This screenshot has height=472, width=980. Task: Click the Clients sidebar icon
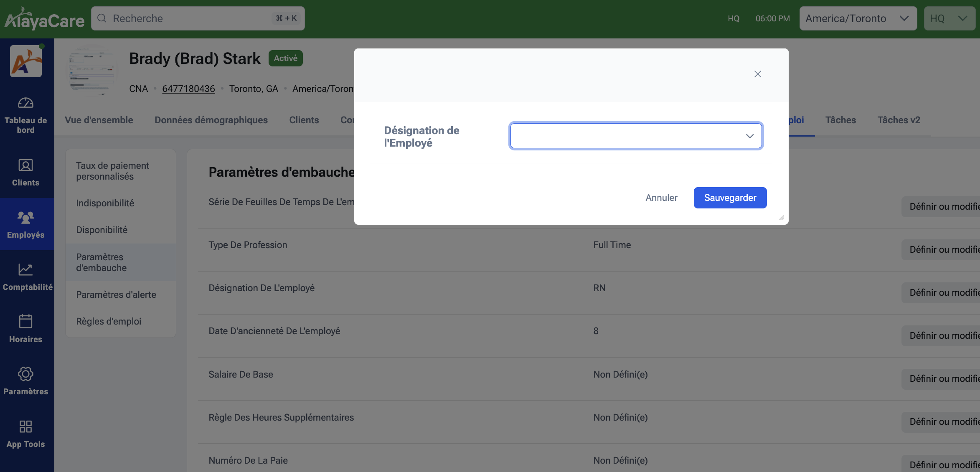[x=25, y=166]
